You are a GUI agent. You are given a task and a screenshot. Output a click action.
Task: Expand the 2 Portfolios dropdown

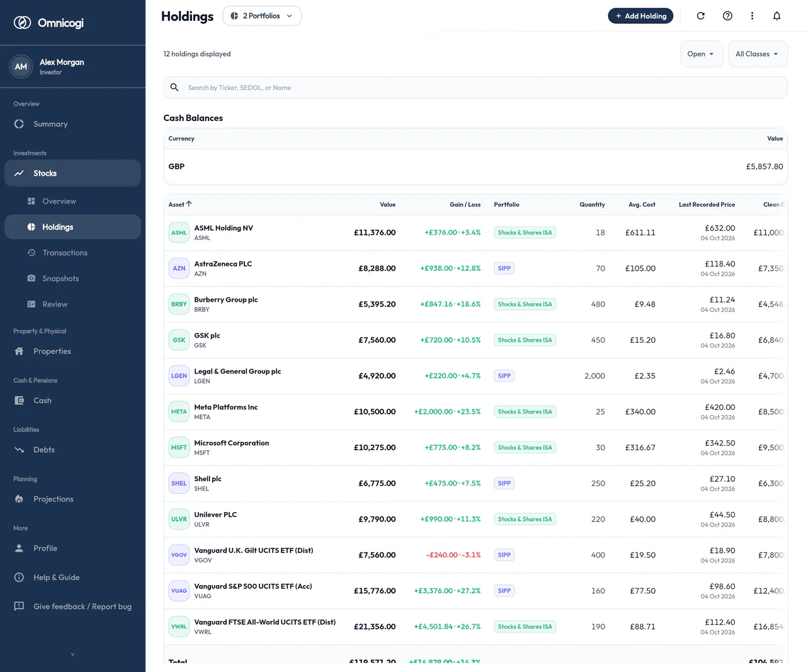coord(262,16)
